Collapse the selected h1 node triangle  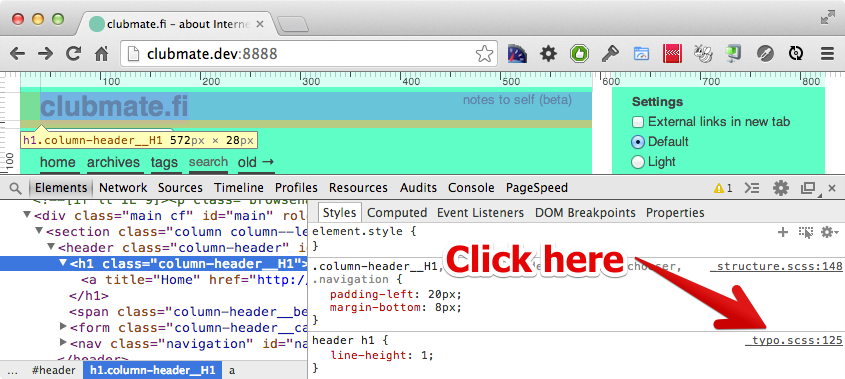[63, 264]
